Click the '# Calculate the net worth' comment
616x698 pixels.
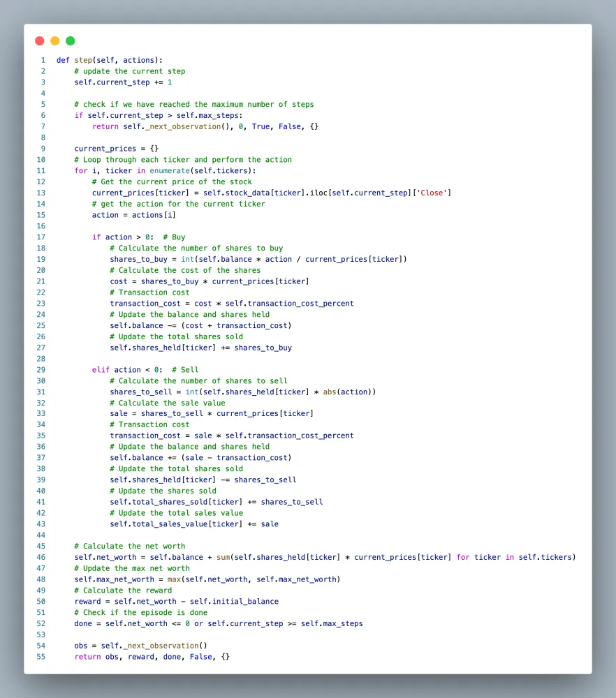[130, 547]
